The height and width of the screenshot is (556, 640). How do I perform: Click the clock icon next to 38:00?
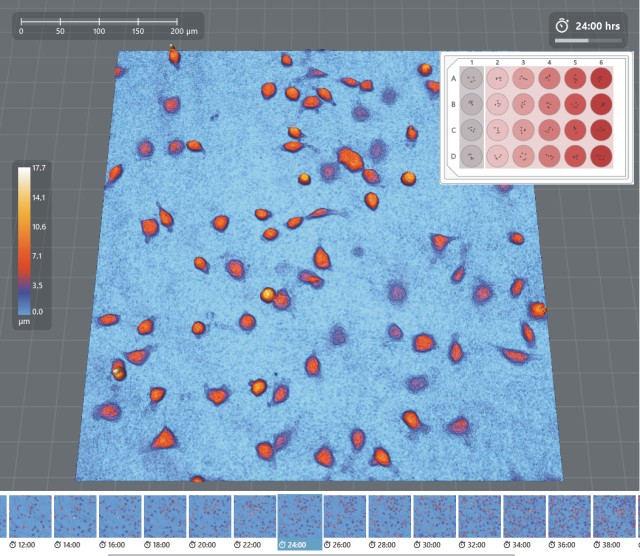[598, 546]
